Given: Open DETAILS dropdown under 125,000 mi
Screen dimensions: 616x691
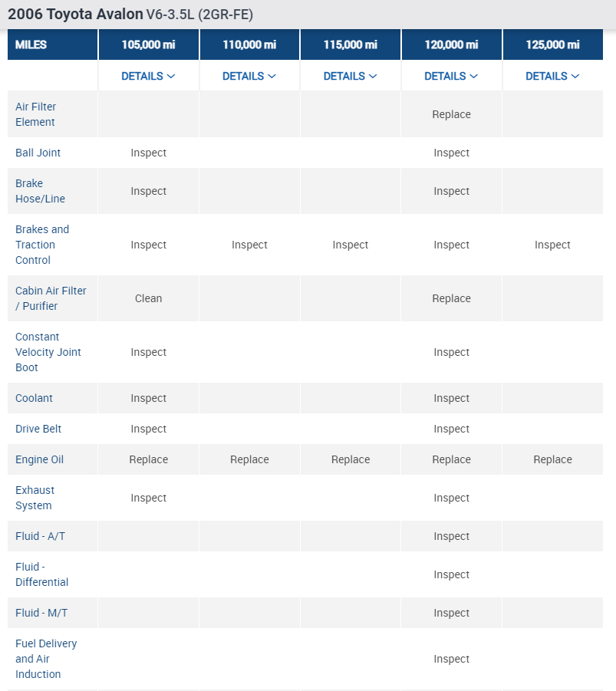Looking at the screenshot, I should (x=552, y=76).
